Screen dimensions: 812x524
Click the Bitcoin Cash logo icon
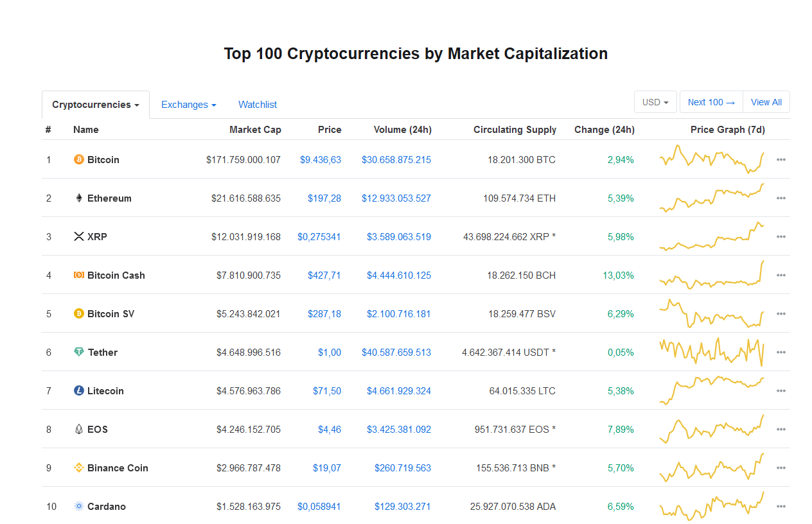(79, 275)
